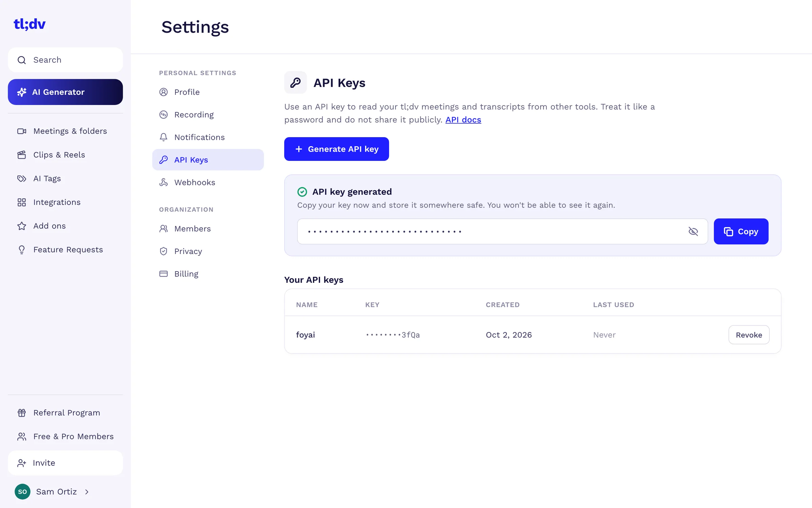Screen dimensions: 812x508
Task: Revoke the foyai API key
Action: pos(749,335)
